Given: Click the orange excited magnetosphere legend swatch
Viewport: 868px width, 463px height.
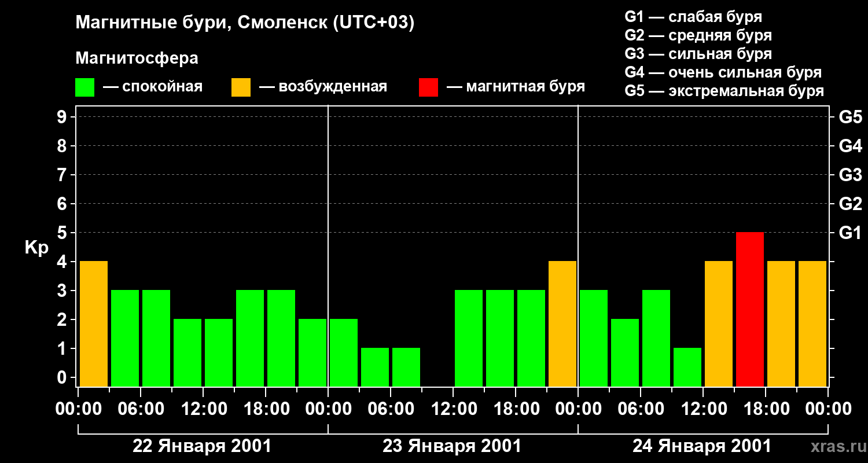Looking at the screenshot, I should (x=241, y=87).
